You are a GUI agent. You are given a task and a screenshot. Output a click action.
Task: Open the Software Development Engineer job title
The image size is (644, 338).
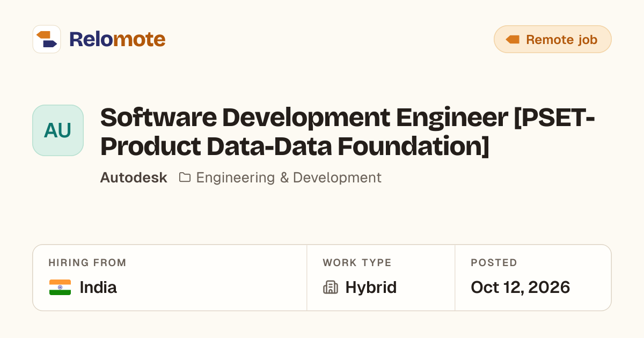(x=348, y=132)
